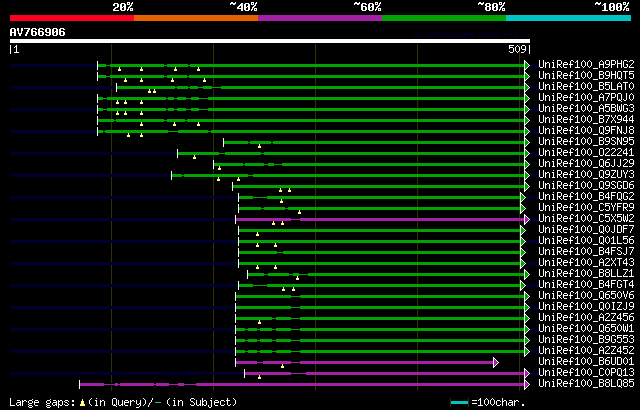
Task: Open the UniRef100_C5X5W2 hit label
Action: (x=586, y=219)
